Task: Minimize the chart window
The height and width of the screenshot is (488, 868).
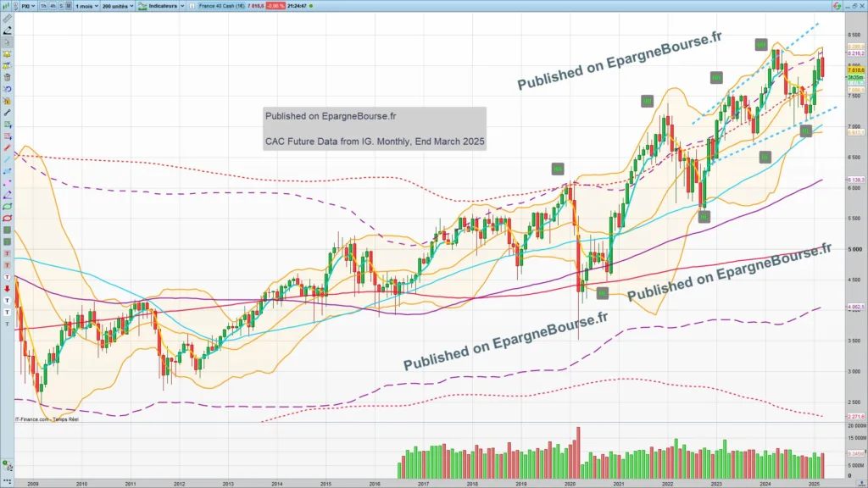Action: click(x=847, y=6)
